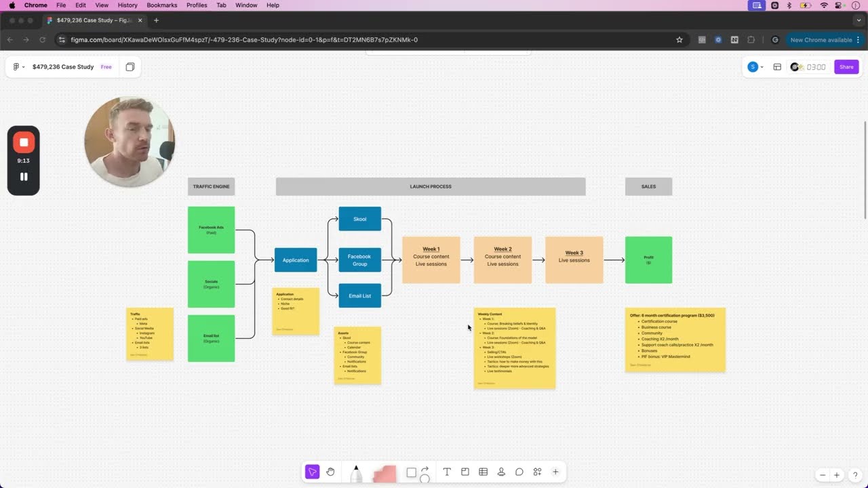Click the Share button

coord(846,67)
